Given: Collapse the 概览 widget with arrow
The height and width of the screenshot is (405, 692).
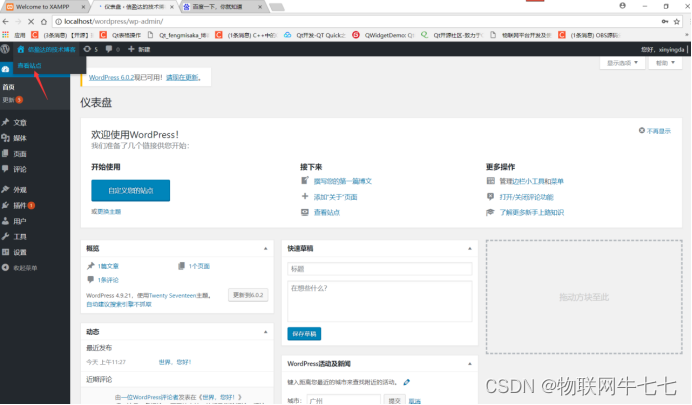Looking at the screenshot, I should (265, 248).
